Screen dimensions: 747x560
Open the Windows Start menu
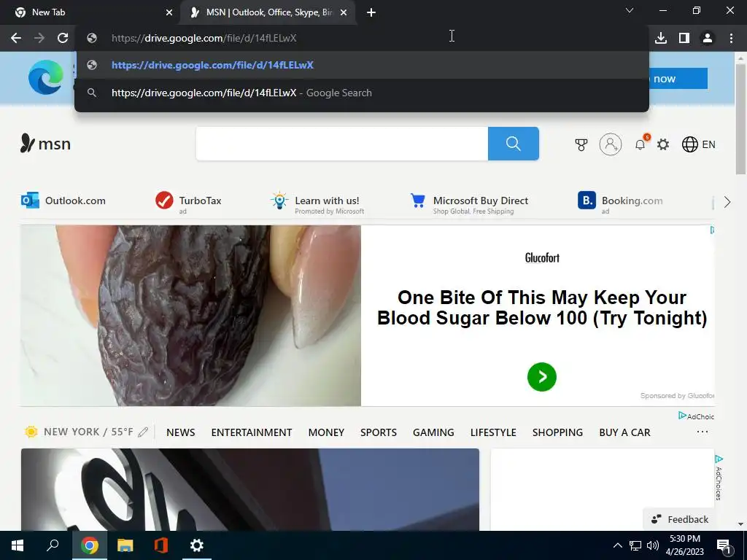[x=18, y=545]
